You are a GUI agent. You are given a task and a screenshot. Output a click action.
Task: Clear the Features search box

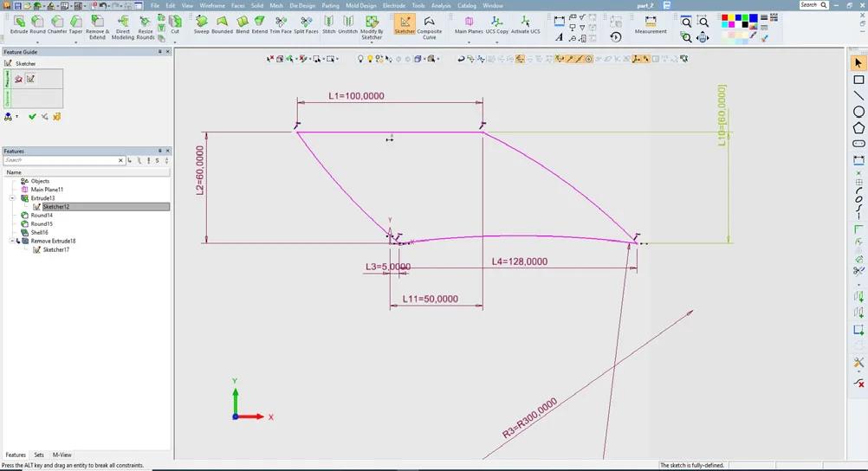point(120,160)
